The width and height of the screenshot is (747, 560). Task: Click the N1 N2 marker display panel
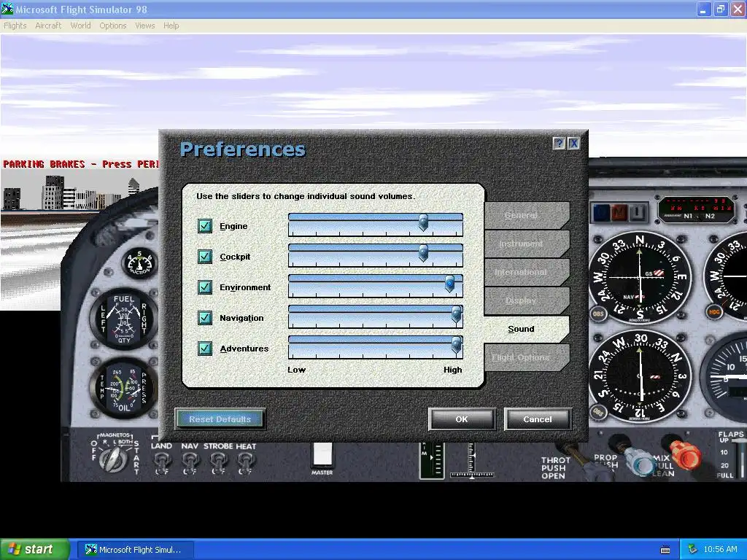[697, 209]
